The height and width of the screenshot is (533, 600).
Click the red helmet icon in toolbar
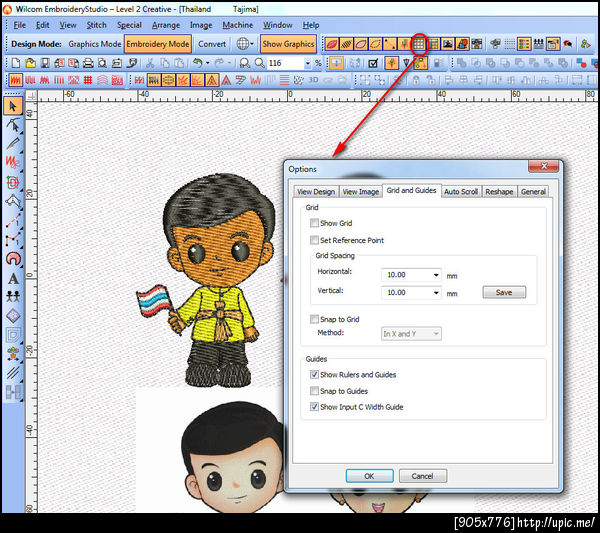click(x=568, y=44)
